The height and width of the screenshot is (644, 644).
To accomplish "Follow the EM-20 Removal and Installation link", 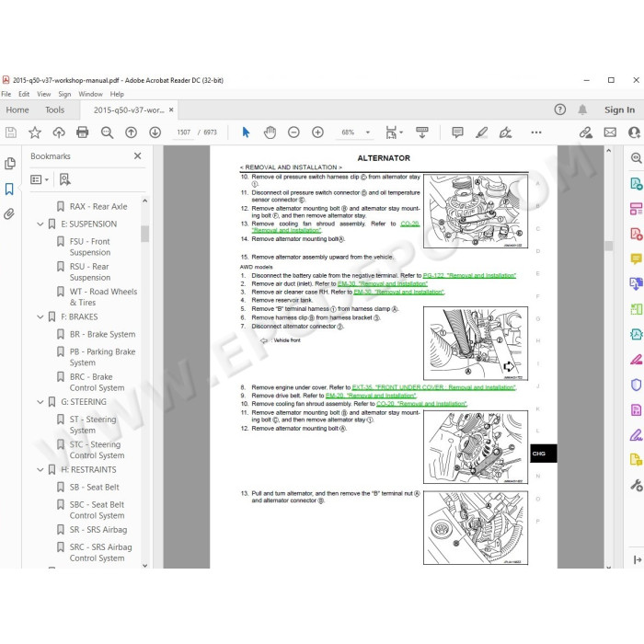I will (371, 396).
